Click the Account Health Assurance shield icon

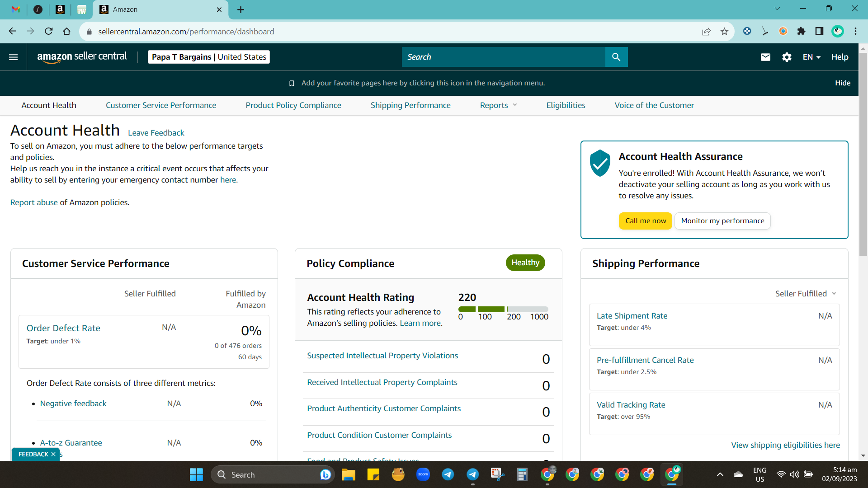600,163
